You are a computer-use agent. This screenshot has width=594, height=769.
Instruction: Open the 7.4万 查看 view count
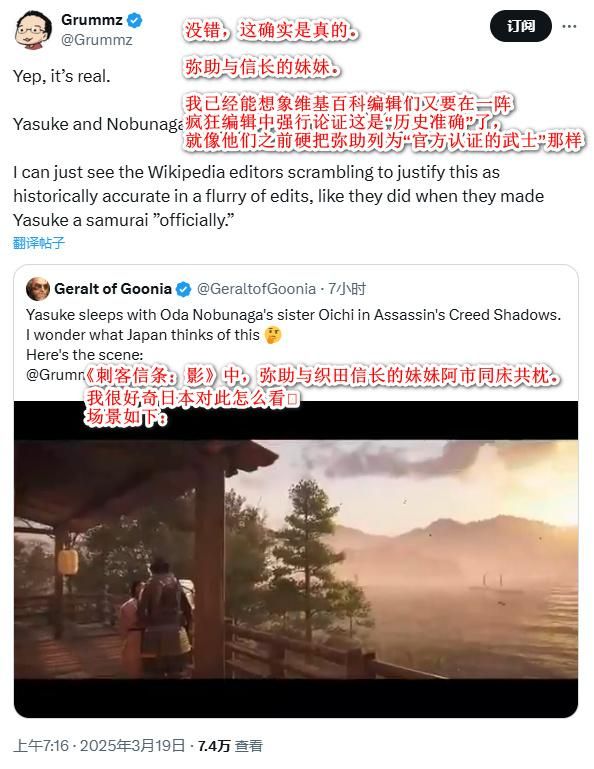[230, 746]
